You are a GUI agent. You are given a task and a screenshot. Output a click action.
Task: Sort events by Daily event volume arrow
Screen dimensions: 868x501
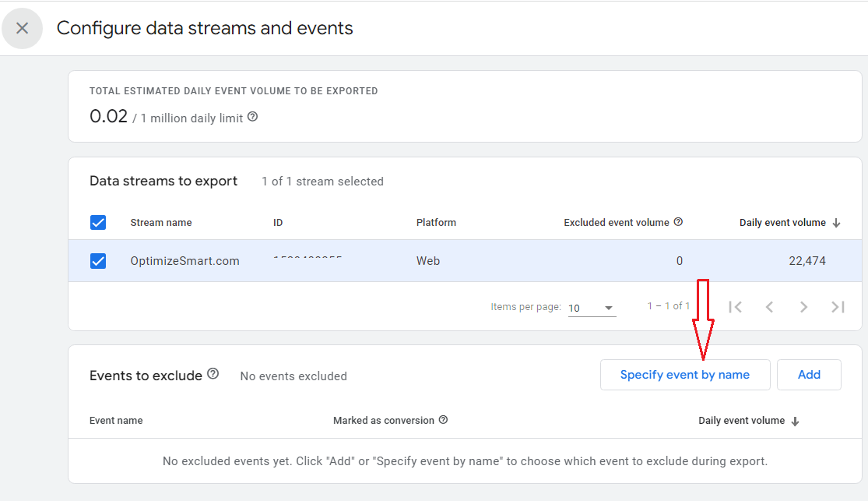pyautogui.click(x=795, y=419)
